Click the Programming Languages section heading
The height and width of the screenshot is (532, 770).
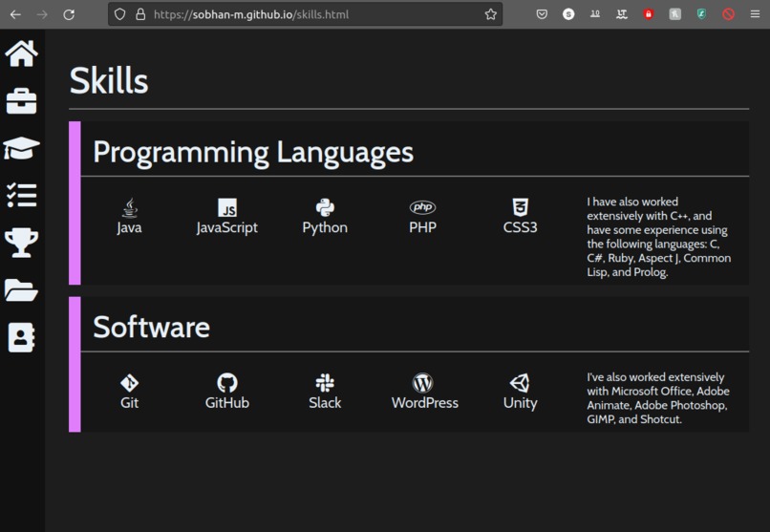[x=253, y=152]
